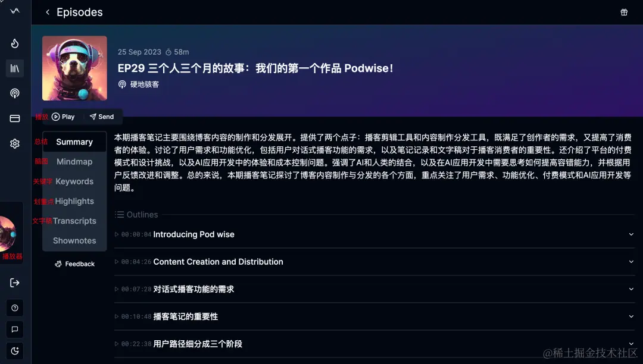
Task: Click the logout icon in left sidebar
Action: (14, 283)
